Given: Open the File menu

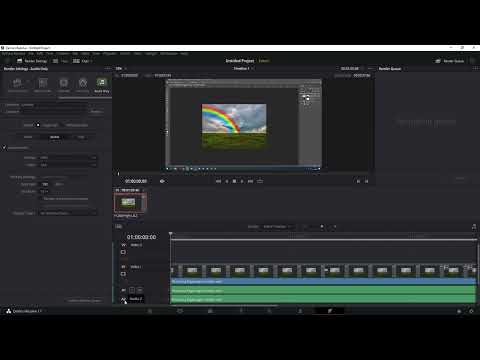Looking at the screenshot, I should 31,54.
